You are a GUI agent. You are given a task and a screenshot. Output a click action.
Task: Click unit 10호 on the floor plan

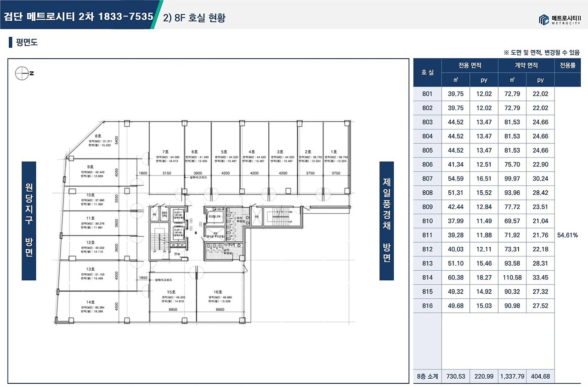coord(90,195)
